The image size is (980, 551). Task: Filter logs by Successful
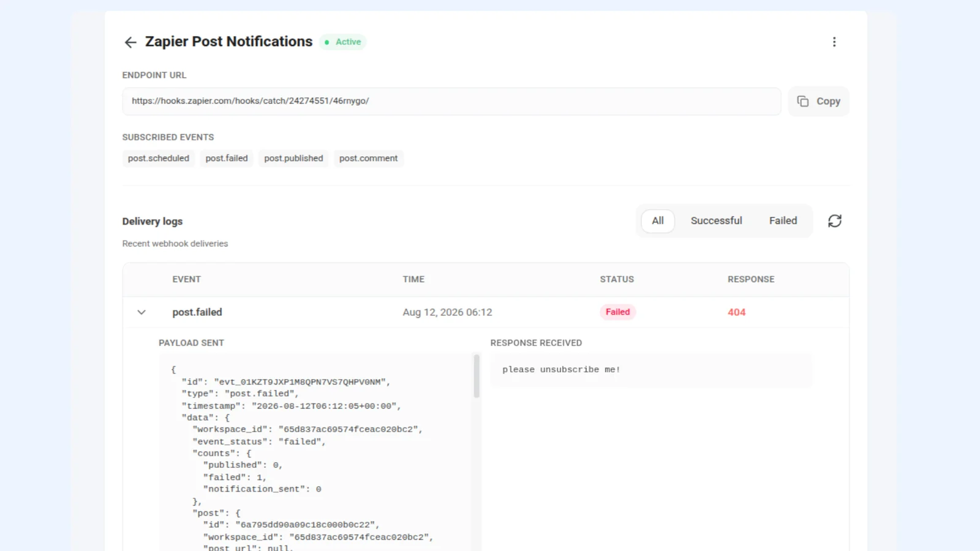716,221
